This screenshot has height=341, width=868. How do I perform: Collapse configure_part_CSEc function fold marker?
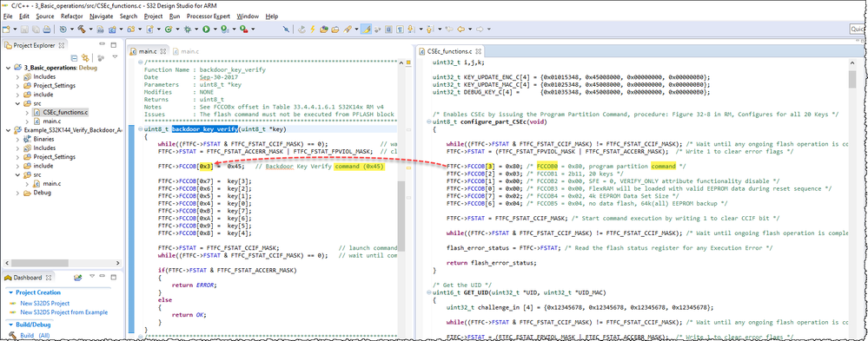(x=429, y=121)
